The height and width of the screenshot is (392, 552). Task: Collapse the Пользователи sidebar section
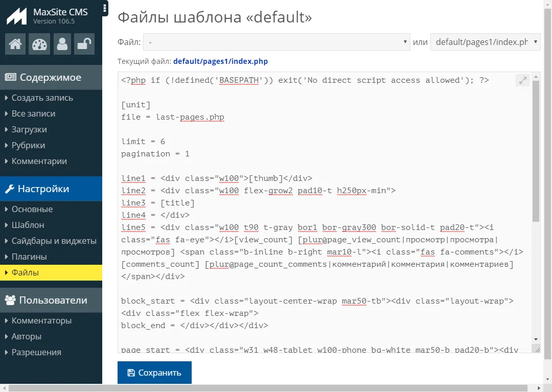pos(53,300)
